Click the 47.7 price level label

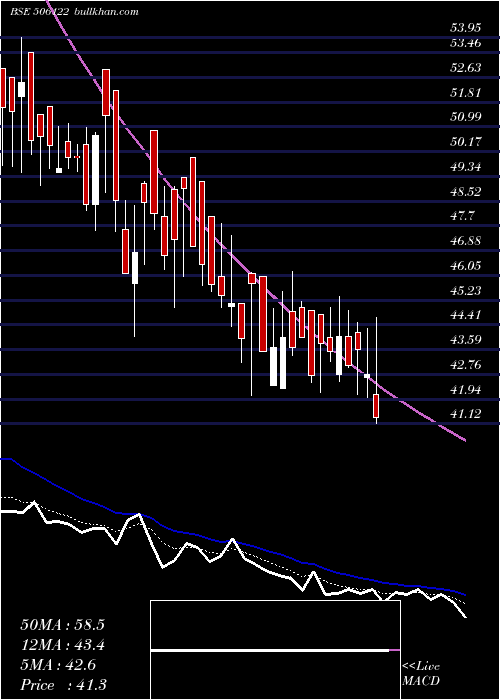(x=462, y=217)
